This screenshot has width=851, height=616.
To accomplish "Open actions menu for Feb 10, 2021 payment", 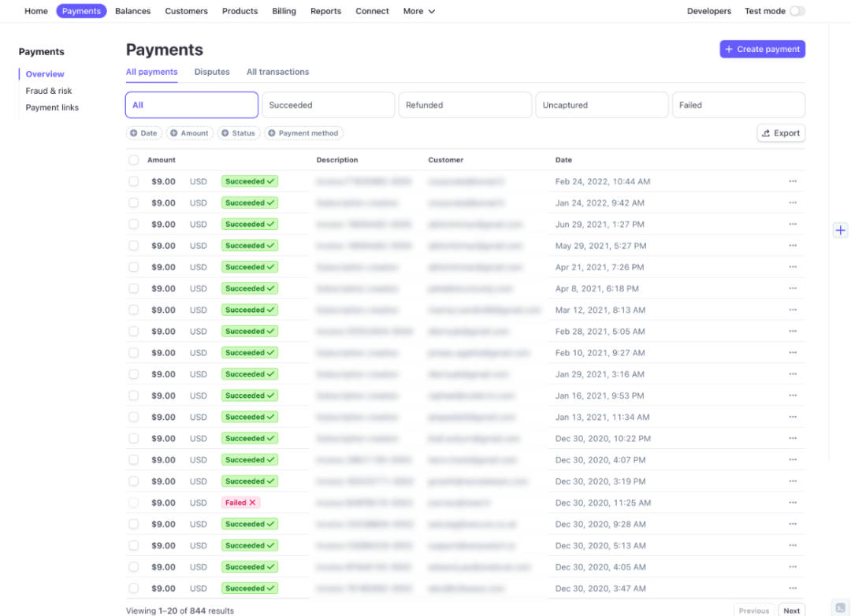I will point(793,353).
